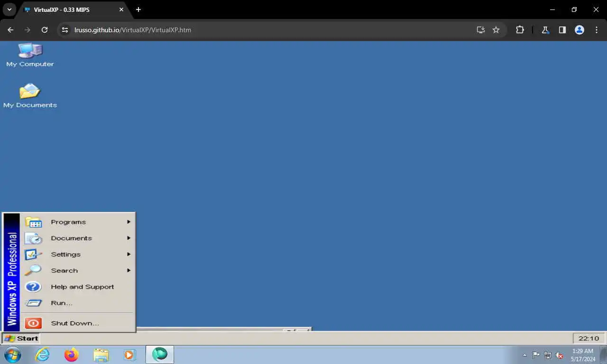The width and height of the screenshot is (607, 364).
Task: Choose Shut Down... from the Start menu
Action: pyautogui.click(x=77, y=323)
